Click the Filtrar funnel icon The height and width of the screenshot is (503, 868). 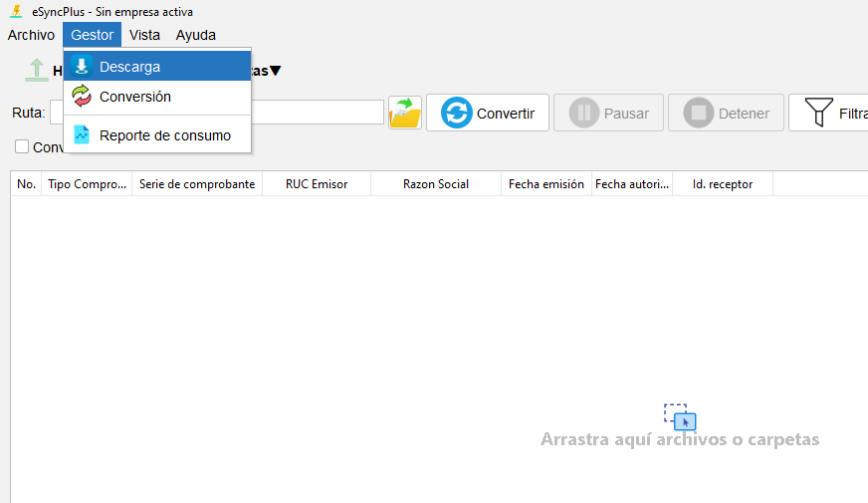click(x=818, y=113)
